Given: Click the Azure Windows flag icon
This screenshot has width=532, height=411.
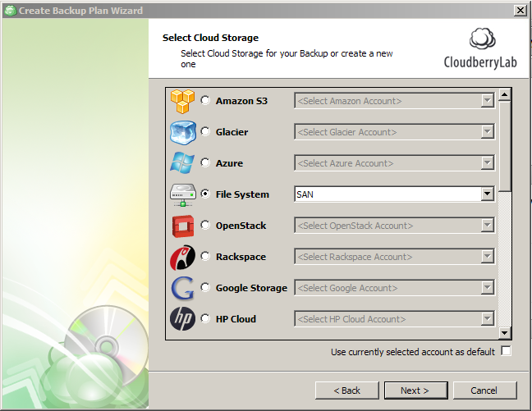Looking at the screenshot, I should click(x=182, y=163).
